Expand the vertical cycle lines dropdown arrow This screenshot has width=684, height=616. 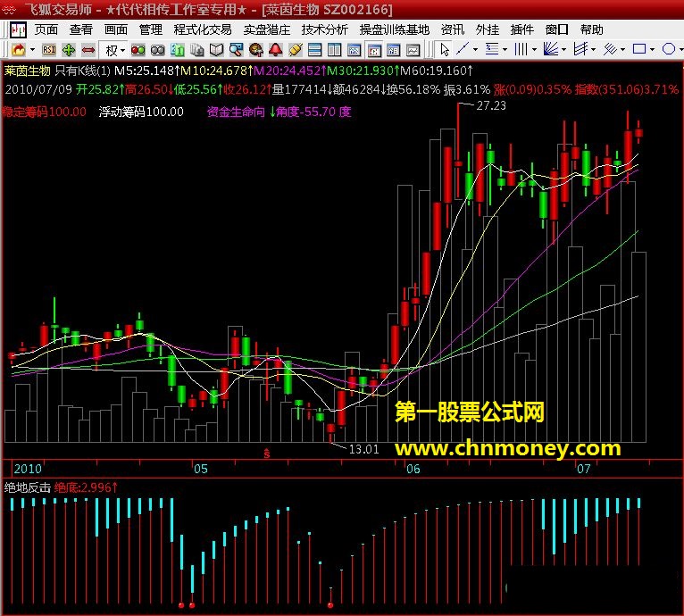[x=534, y=50]
